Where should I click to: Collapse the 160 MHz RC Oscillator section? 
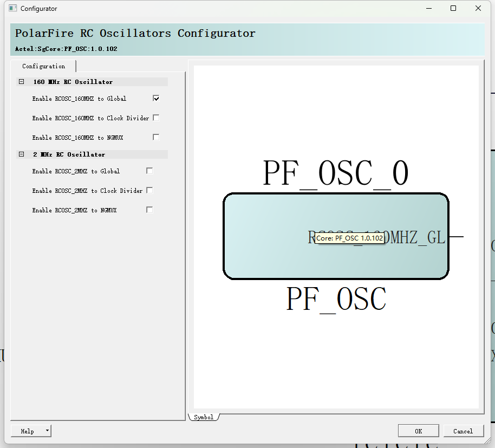coord(22,82)
